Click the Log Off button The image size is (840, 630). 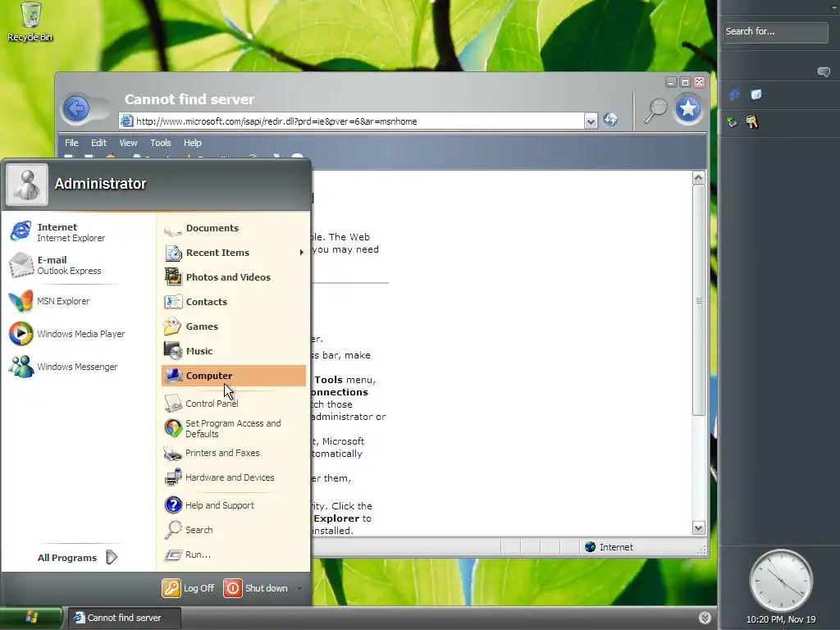189,588
